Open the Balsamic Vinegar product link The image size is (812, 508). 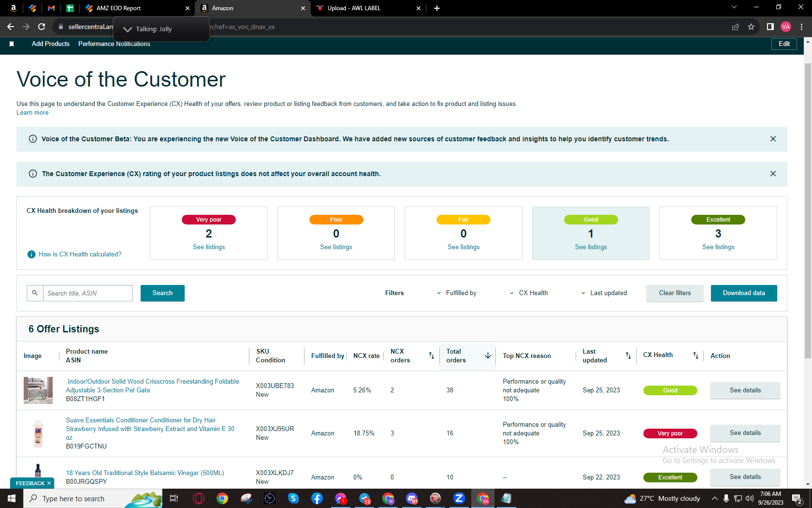(145, 473)
